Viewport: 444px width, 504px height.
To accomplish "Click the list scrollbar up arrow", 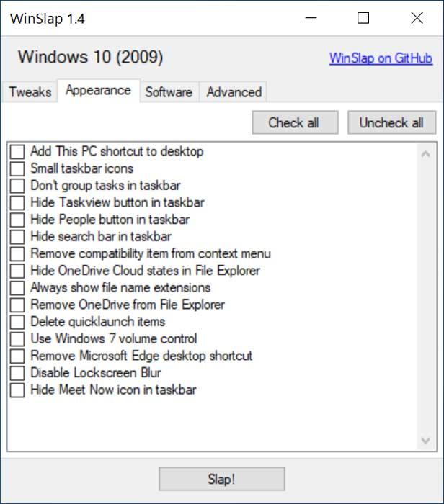I will pyautogui.click(x=426, y=154).
